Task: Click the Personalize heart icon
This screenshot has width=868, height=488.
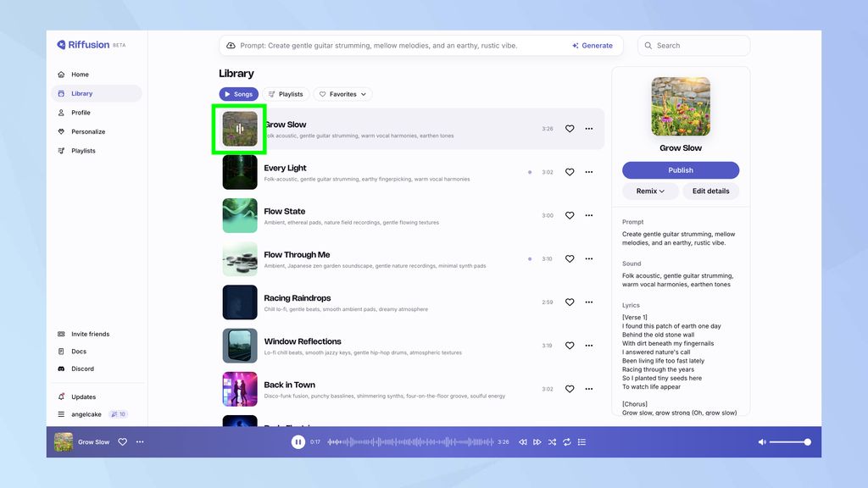Action: click(x=61, y=131)
